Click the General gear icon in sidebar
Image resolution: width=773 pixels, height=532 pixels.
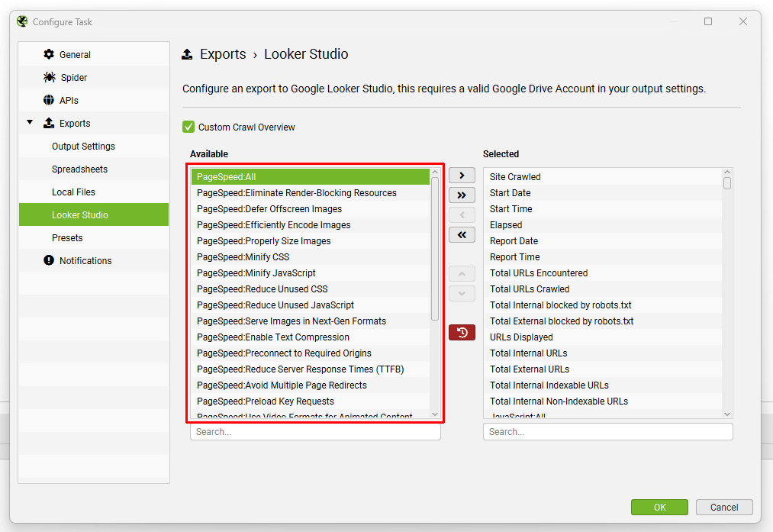50,54
